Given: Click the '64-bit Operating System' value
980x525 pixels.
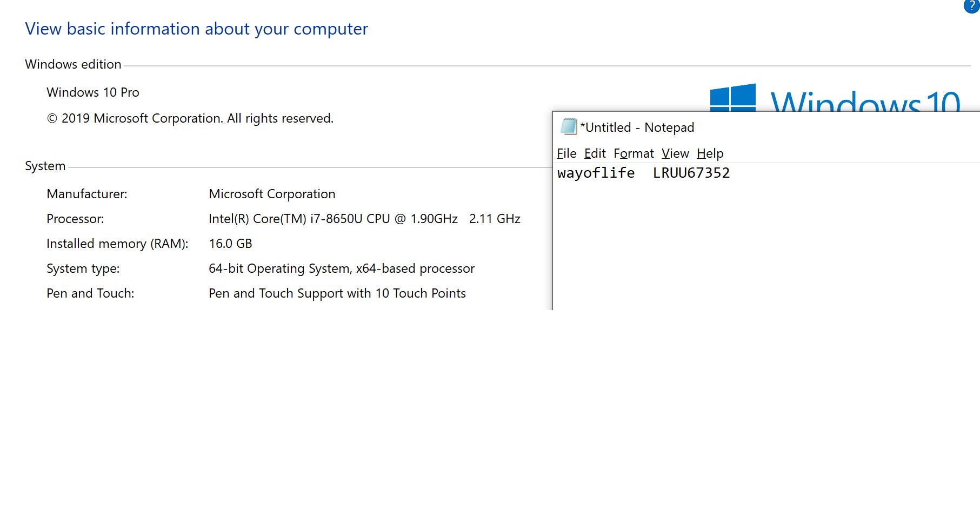Looking at the screenshot, I should [x=342, y=268].
